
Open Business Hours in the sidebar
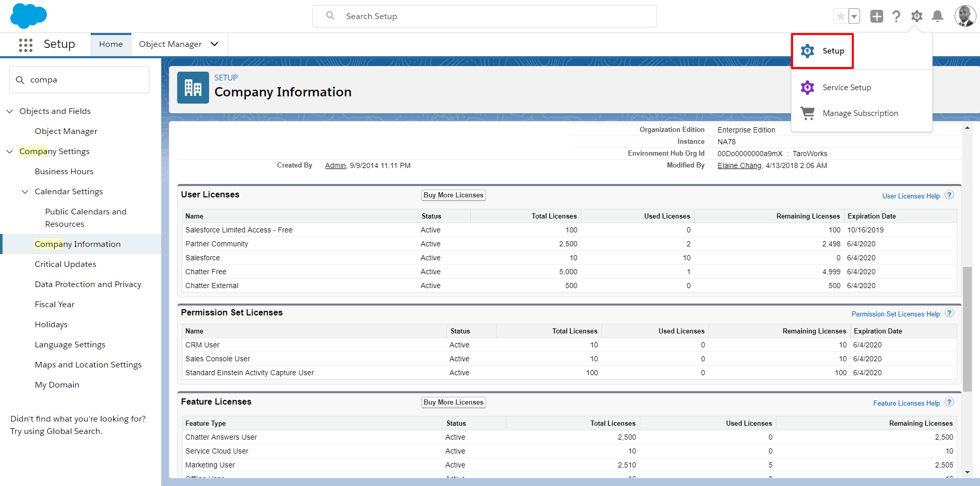64,172
